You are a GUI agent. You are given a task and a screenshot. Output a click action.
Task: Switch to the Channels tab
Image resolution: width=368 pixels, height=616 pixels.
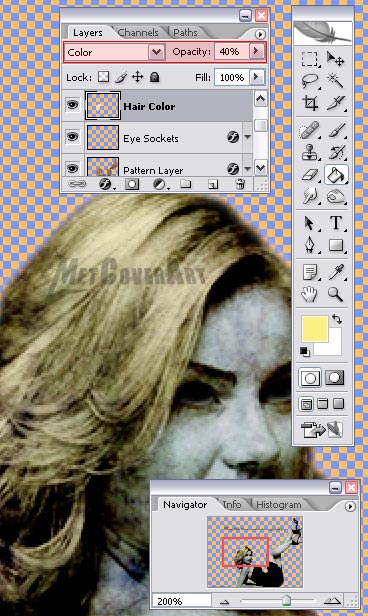138,33
